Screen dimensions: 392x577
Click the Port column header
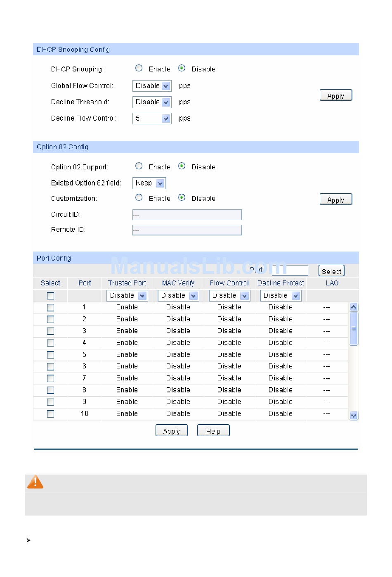coord(85,283)
